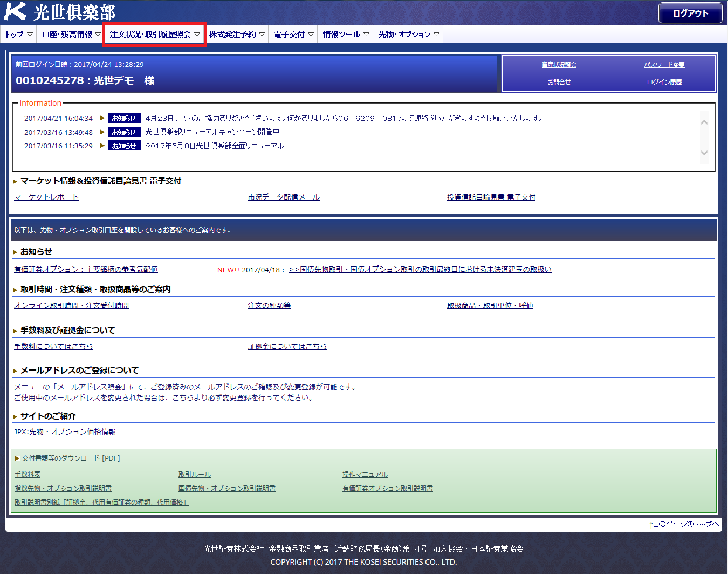
Task: Click dropdown arrow next to 注文状況・取引履歴照会
Action: [x=197, y=34]
